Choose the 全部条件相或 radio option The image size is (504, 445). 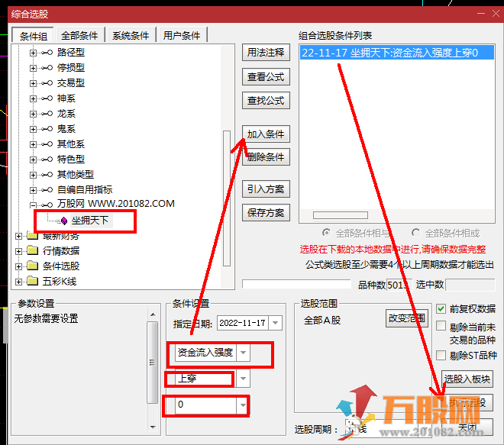pos(415,232)
